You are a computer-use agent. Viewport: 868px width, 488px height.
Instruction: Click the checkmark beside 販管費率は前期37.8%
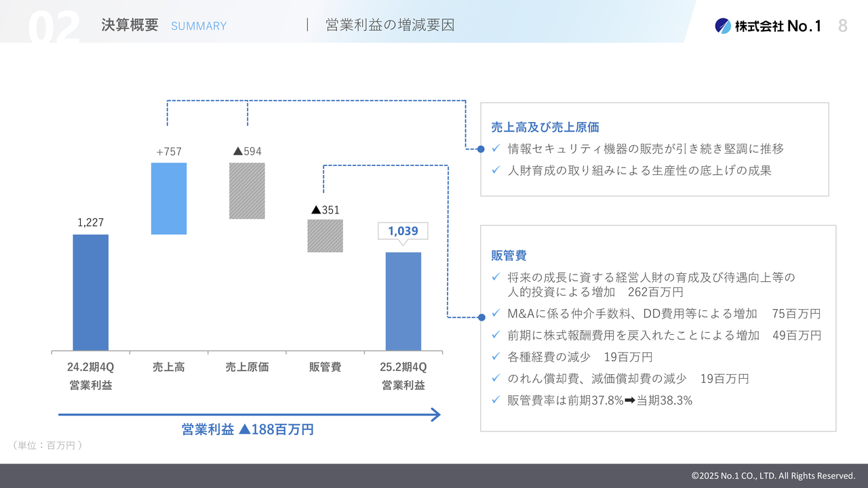pyautogui.click(x=496, y=400)
